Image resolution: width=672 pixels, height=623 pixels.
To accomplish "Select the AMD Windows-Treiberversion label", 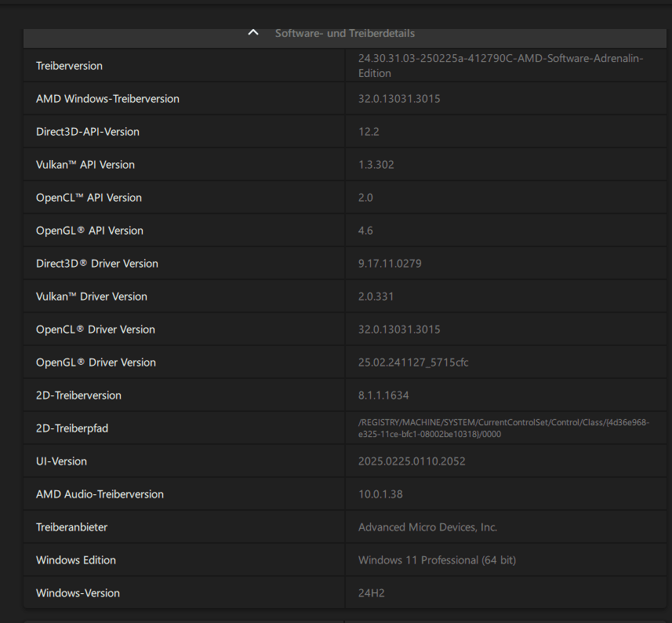I will pos(107,99).
